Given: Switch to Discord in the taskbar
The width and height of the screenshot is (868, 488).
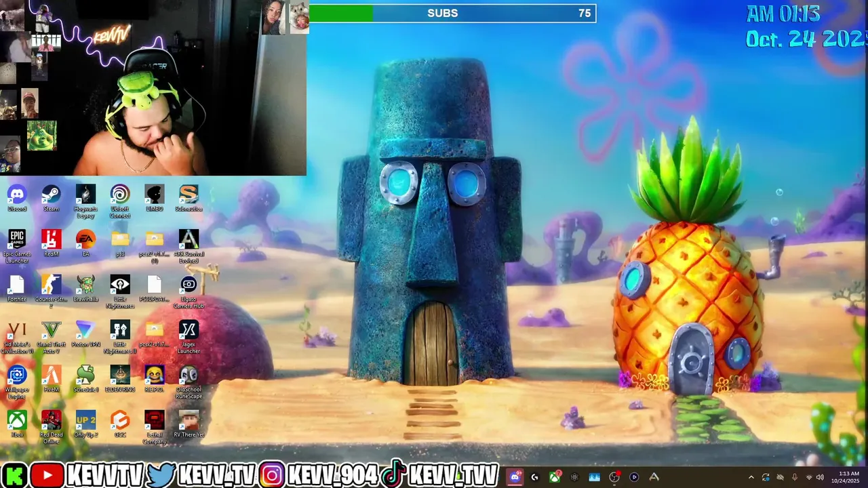Looking at the screenshot, I should [515, 477].
